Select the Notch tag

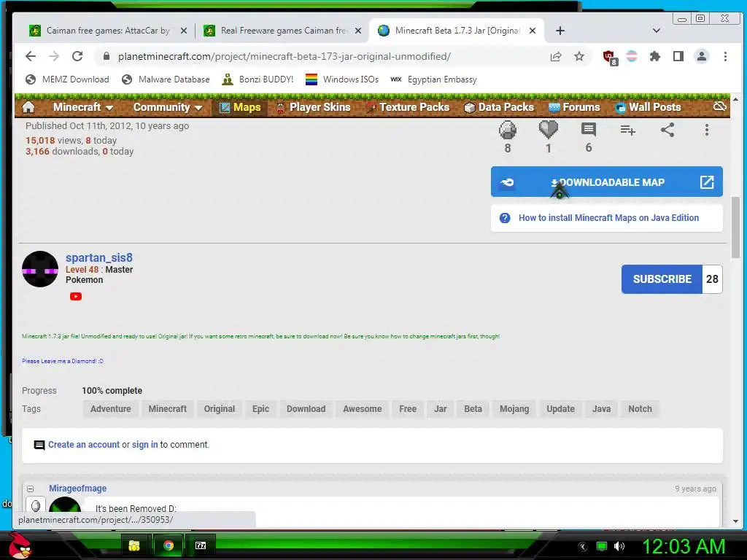(x=640, y=408)
